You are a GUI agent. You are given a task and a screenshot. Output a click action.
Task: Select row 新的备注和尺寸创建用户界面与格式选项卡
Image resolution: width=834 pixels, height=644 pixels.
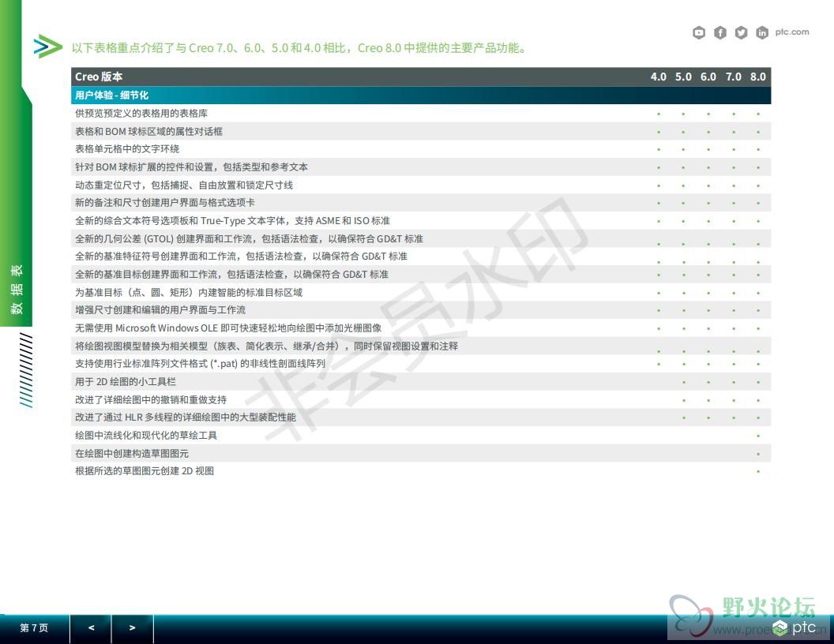click(x=421, y=203)
